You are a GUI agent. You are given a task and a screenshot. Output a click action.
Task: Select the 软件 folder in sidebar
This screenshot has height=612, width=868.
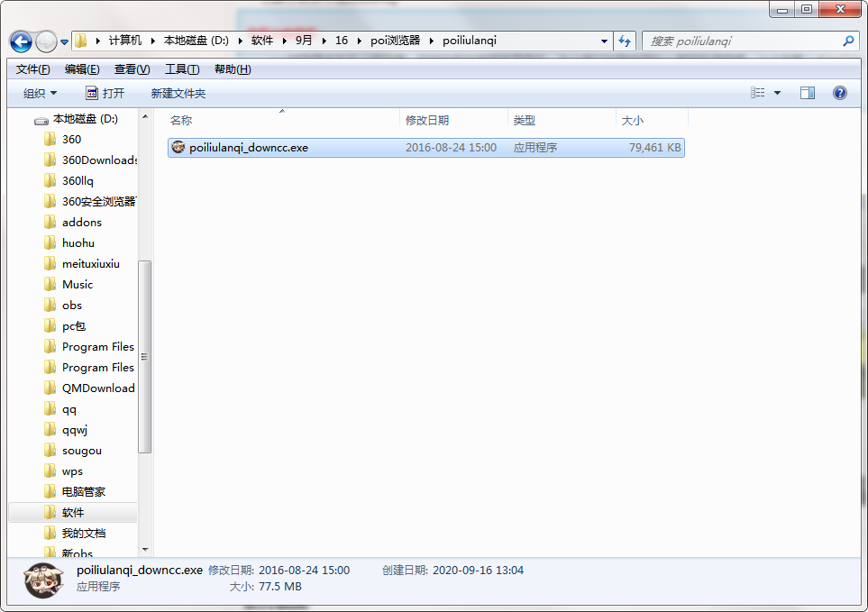(73, 512)
